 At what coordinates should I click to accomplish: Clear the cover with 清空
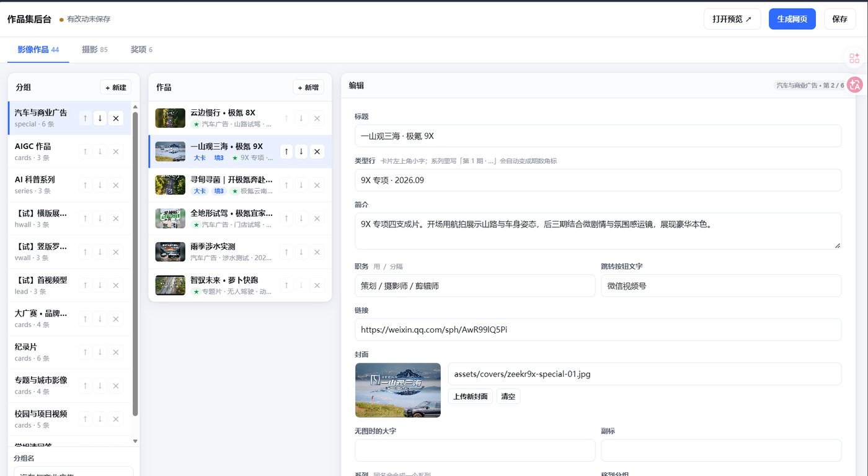click(508, 397)
